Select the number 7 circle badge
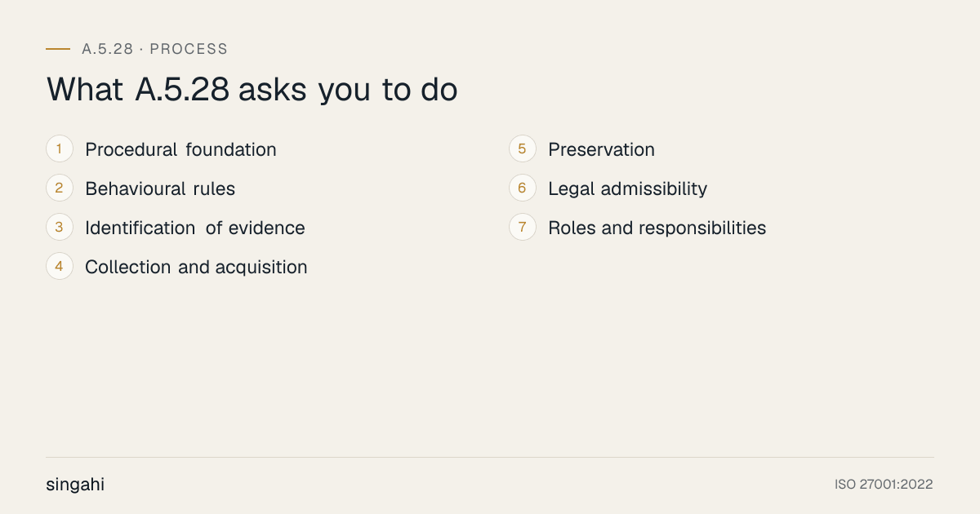 coord(523,228)
